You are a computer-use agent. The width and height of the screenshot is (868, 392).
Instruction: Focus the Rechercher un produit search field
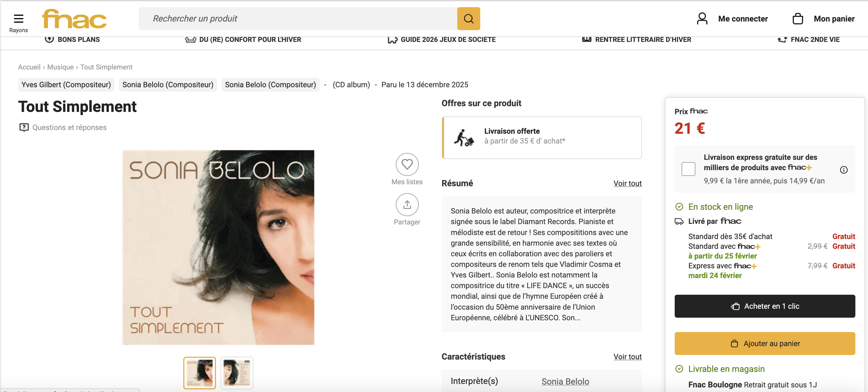tap(296, 19)
